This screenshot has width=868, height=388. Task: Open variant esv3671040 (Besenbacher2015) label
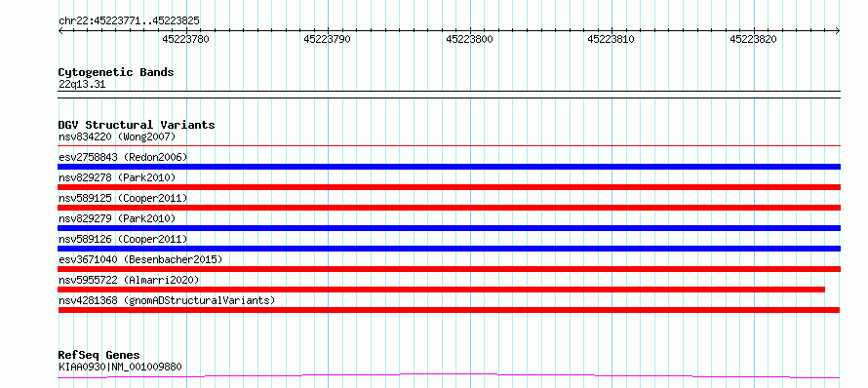pyautogui.click(x=140, y=259)
